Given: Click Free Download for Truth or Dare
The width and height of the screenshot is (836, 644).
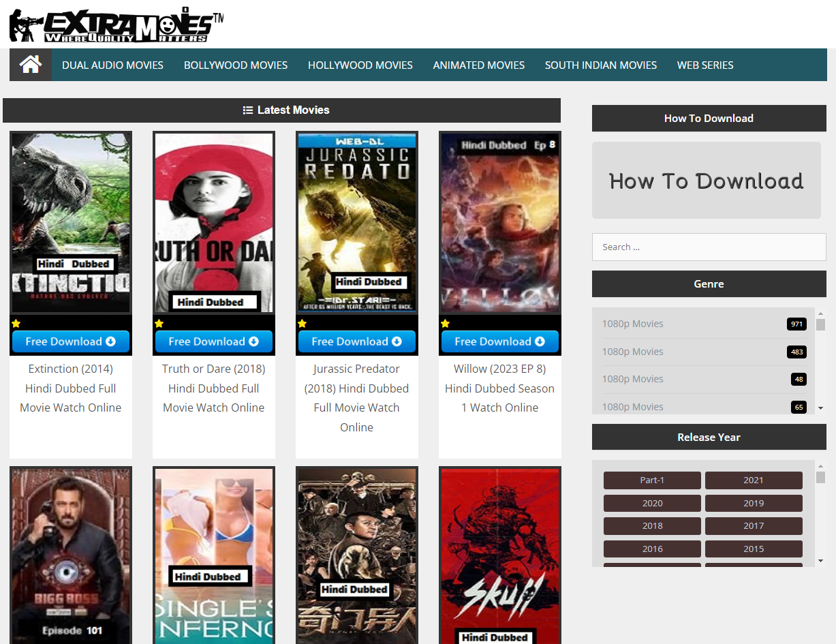Looking at the screenshot, I should tap(214, 341).
